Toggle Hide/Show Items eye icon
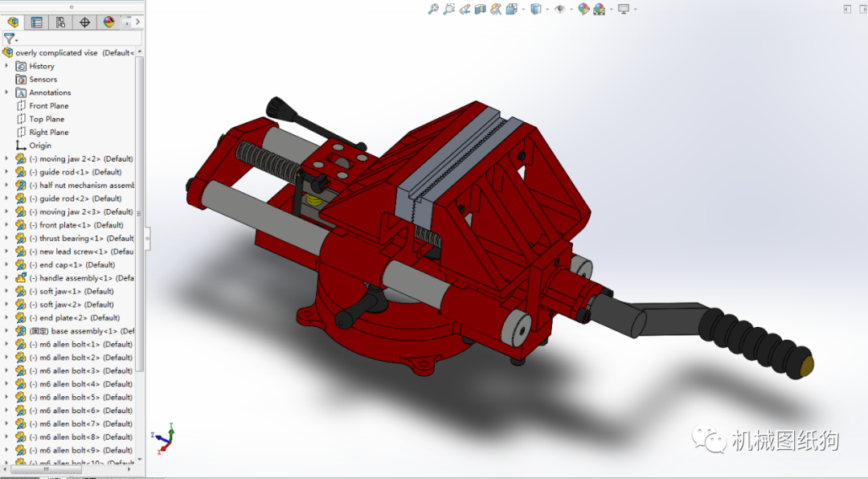Image resolution: width=868 pixels, height=479 pixels. [x=559, y=8]
